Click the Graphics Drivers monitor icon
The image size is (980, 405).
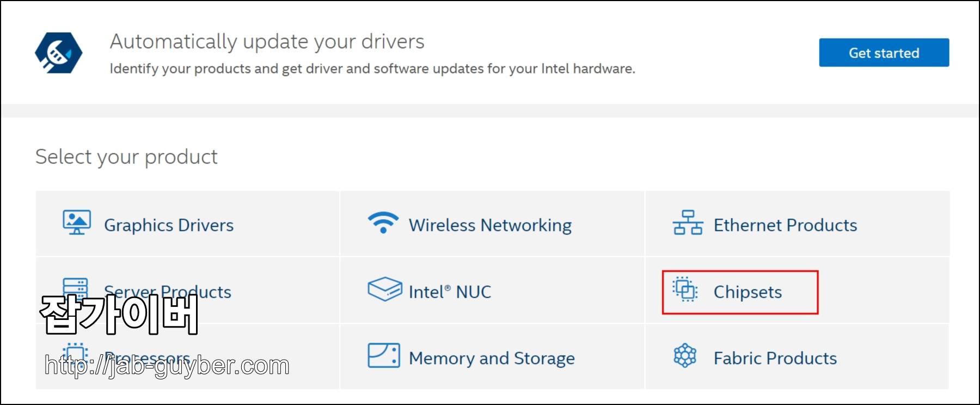(x=76, y=222)
